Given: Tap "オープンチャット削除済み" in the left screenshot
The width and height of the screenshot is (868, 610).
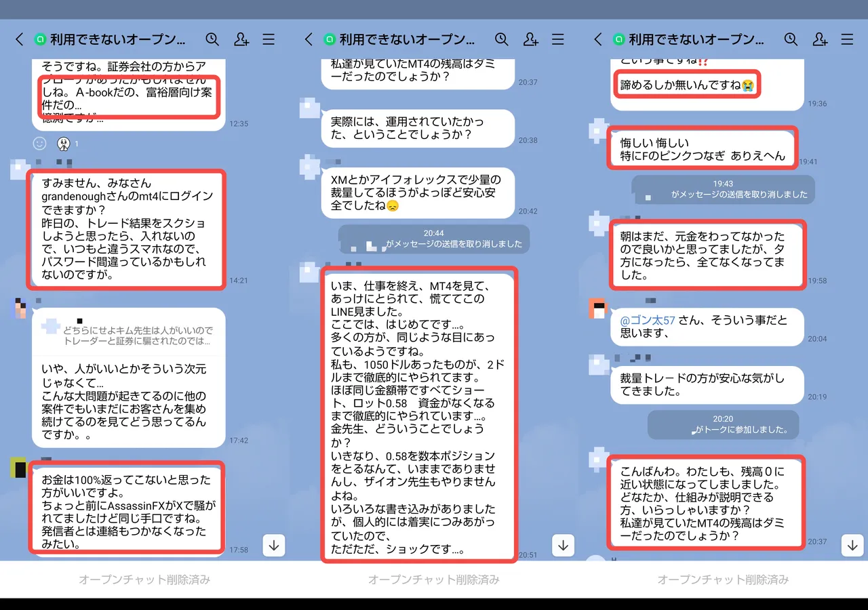Looking at the screenshot, I should tap(144, 579).
